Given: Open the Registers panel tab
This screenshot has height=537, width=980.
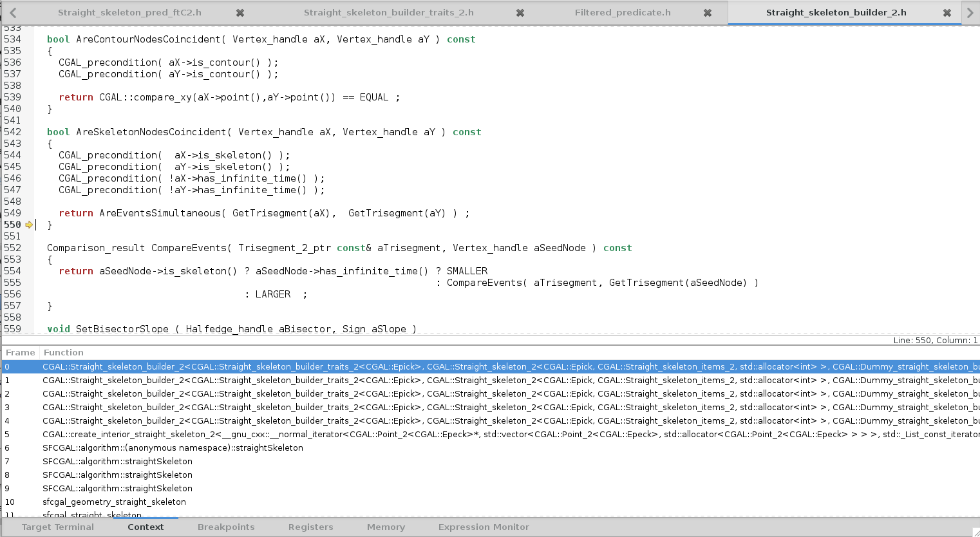Looking at the screenshot, I should (x=311, y=527).
